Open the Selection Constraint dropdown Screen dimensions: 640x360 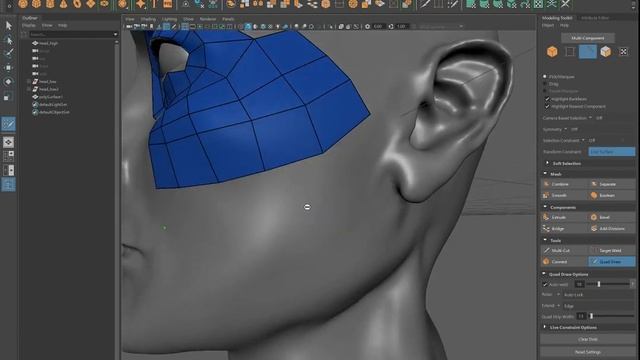[x=583, y=140]
